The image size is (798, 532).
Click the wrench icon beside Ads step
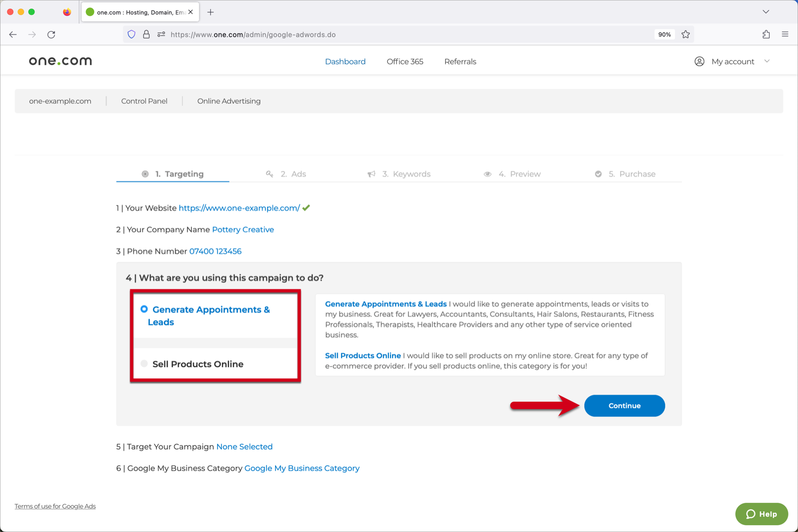pyautogui.click(x=270, y=173)
